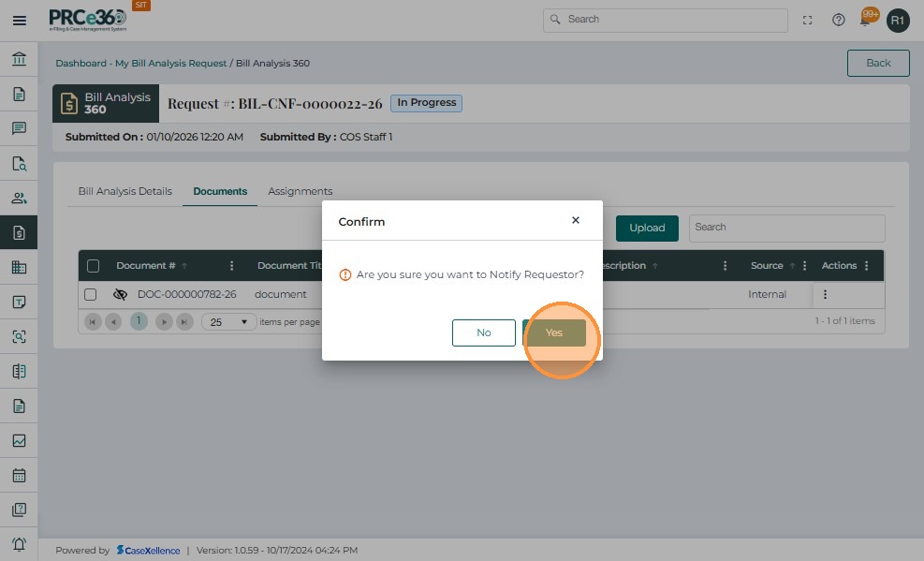Screen dimensions: 924x561
Task: Go to the last page of results
Action: click(x=184, y=322)
